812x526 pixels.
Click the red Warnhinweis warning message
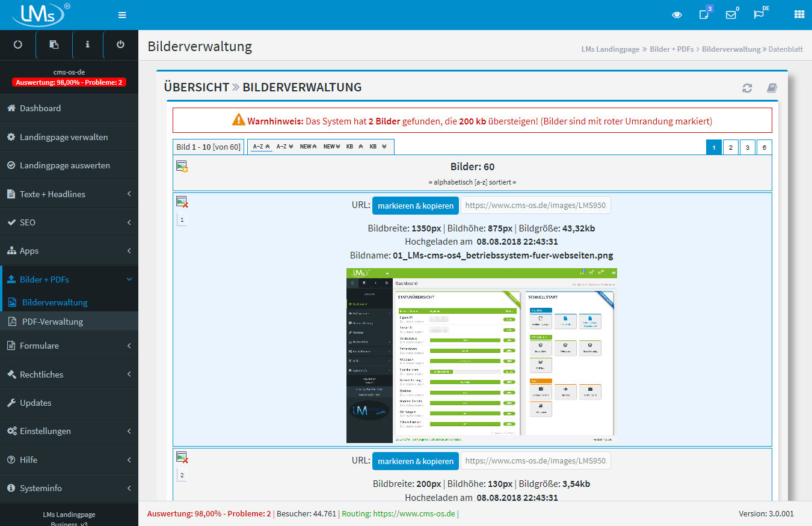472,120
